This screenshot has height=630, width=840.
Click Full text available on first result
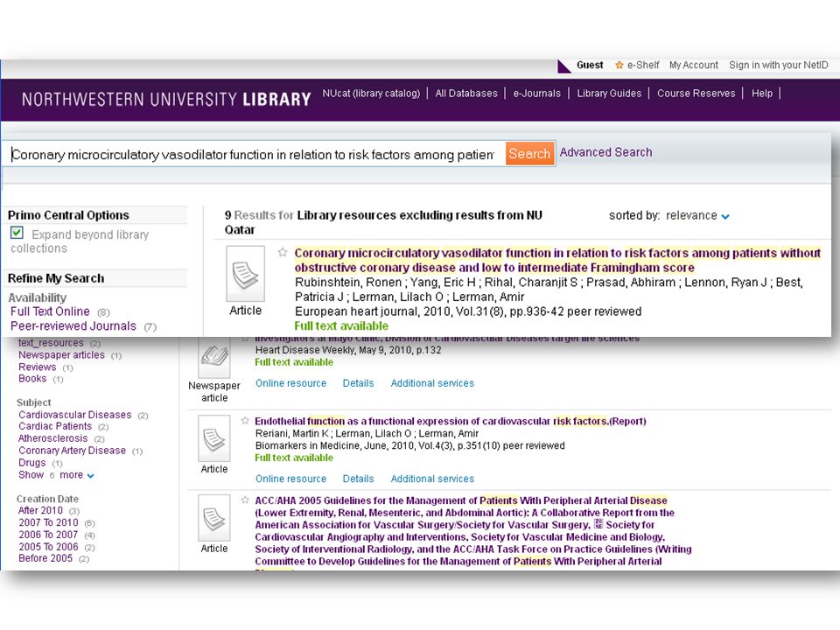(x=341, y=325)
